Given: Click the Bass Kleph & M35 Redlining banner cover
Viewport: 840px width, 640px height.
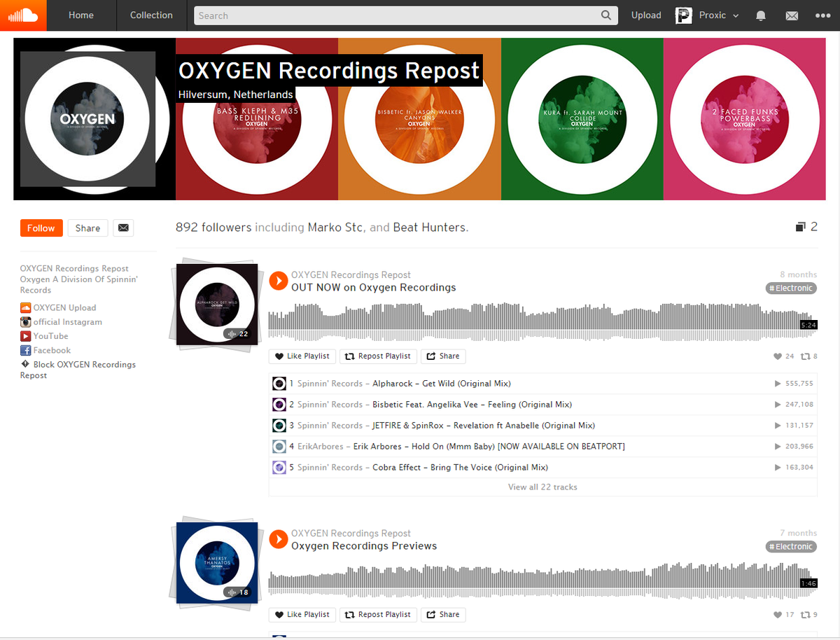Looking at the screenshot, I should 257,119.
